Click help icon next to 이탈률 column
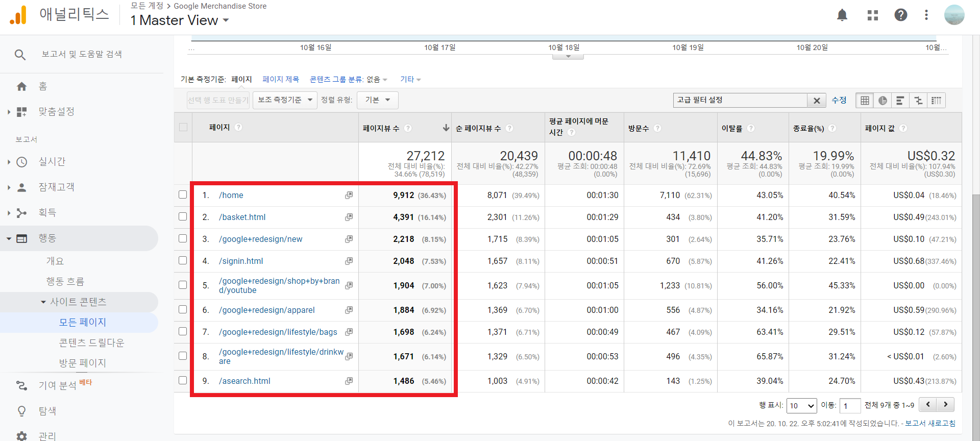Viewport: 980px width, 441px height. 751,128
